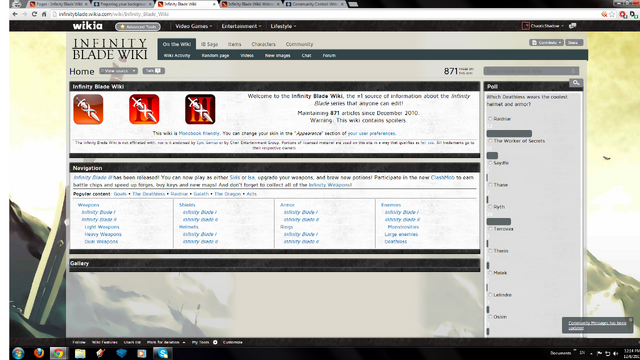Select the Raidriar poll option
Screen dimensions: 640x360
[490, 119]
